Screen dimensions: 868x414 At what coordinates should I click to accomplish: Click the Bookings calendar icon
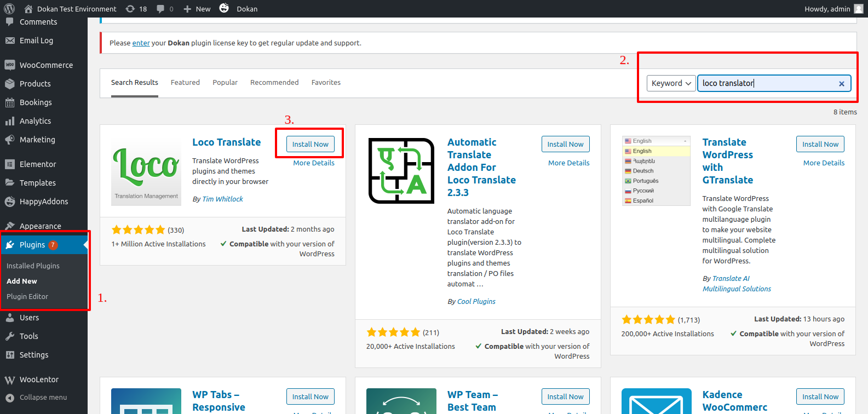coord(10,102)
